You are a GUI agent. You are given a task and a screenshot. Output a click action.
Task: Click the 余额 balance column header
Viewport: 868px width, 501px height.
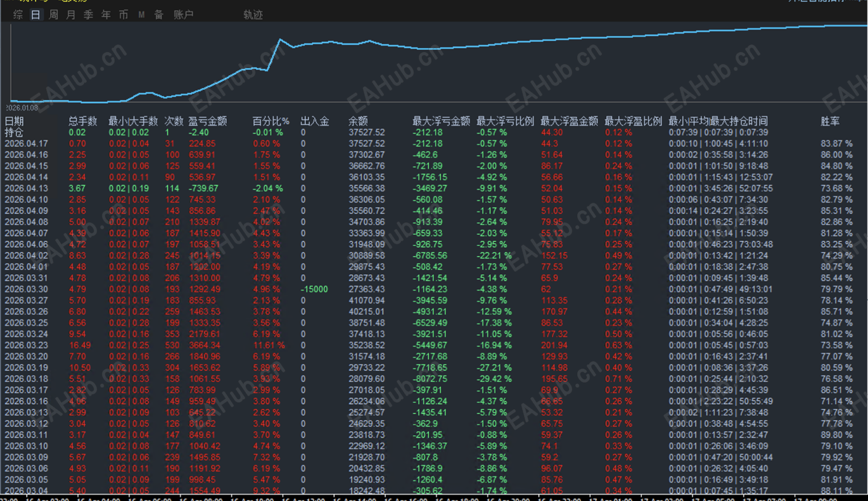pyautogui.click(x=358, y=121)
